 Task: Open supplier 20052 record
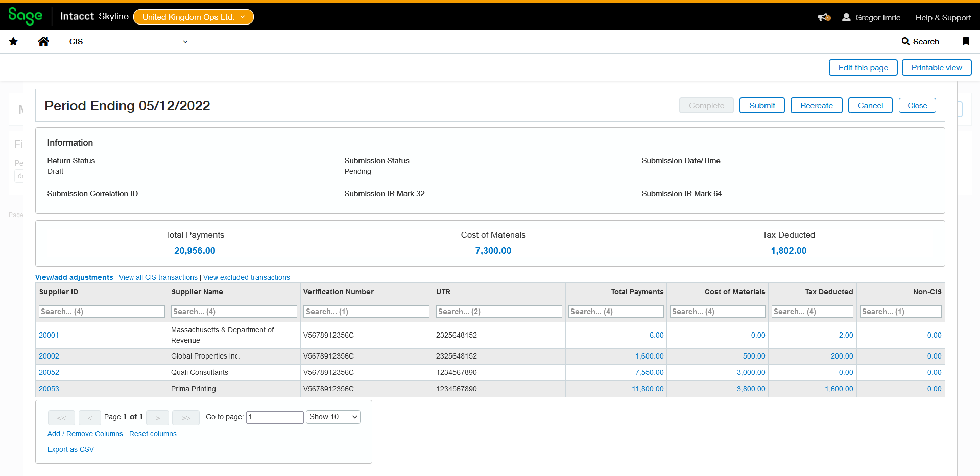(49, 372)
